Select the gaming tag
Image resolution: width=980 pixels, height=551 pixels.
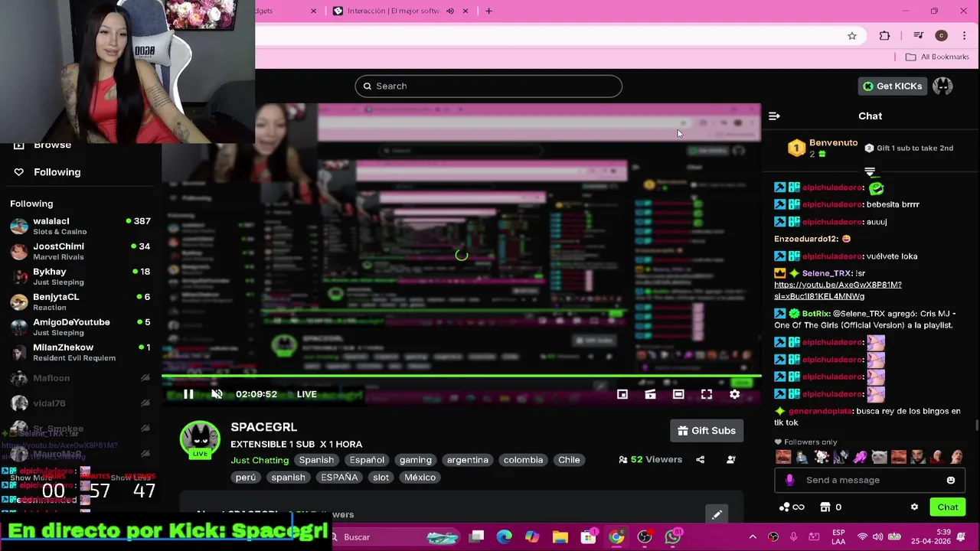[416, 460]
